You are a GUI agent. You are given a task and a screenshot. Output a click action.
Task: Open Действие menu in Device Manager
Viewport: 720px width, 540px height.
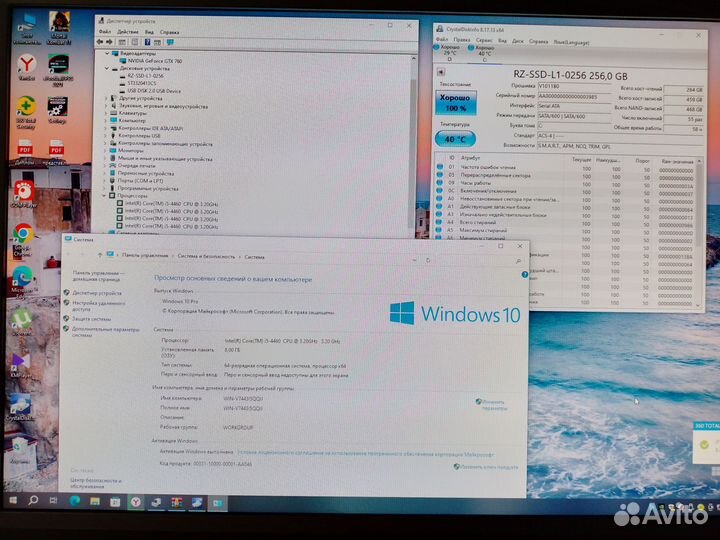point(128,32)
